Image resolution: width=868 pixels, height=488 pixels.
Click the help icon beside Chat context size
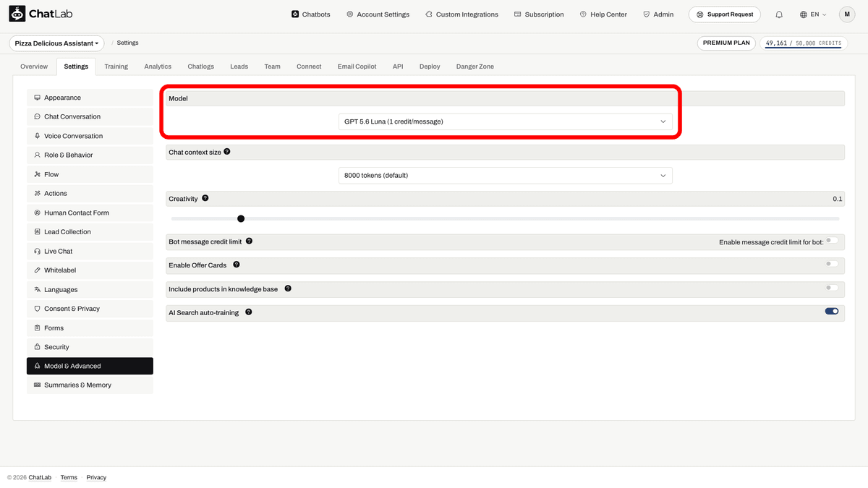tap(227, 152)
